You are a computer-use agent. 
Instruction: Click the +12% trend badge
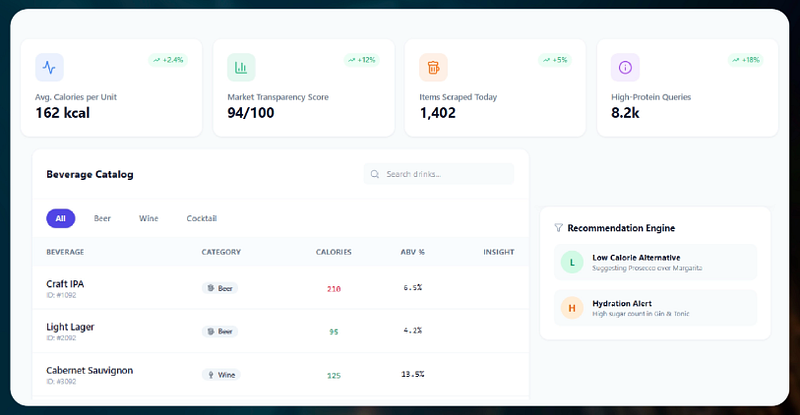(362, 60)
